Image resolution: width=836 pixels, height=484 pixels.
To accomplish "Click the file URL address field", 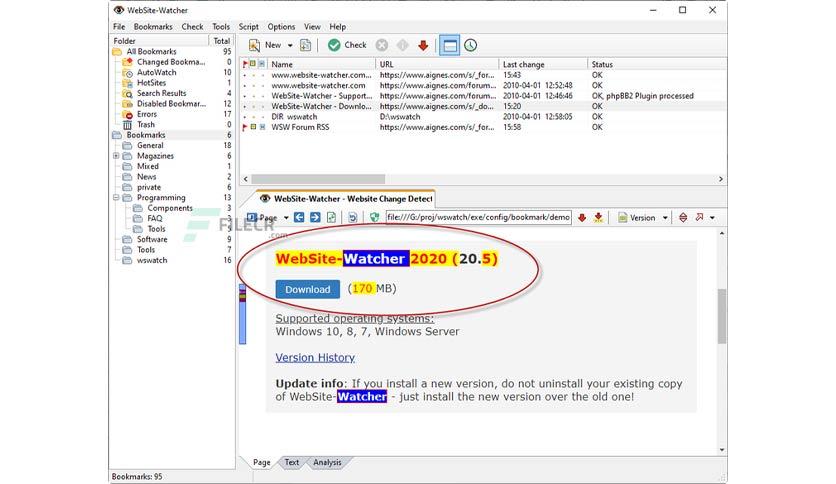I will tap(478, 217).
